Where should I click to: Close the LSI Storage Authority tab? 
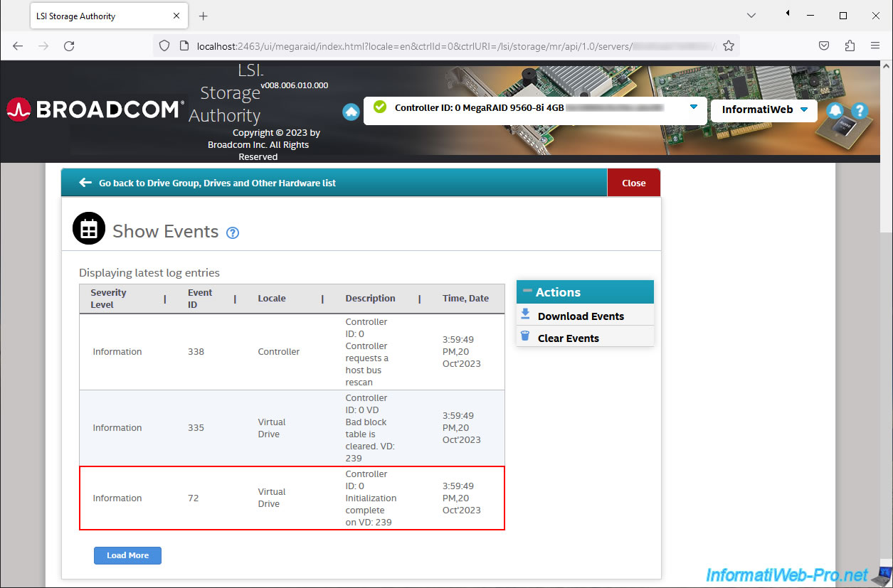(175, 16)
